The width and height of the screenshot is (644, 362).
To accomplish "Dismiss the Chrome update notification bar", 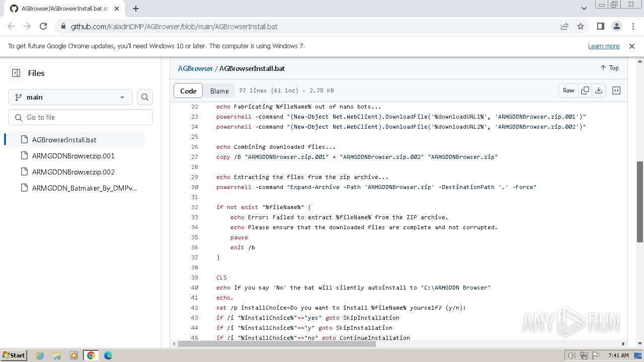I will 632,46.
